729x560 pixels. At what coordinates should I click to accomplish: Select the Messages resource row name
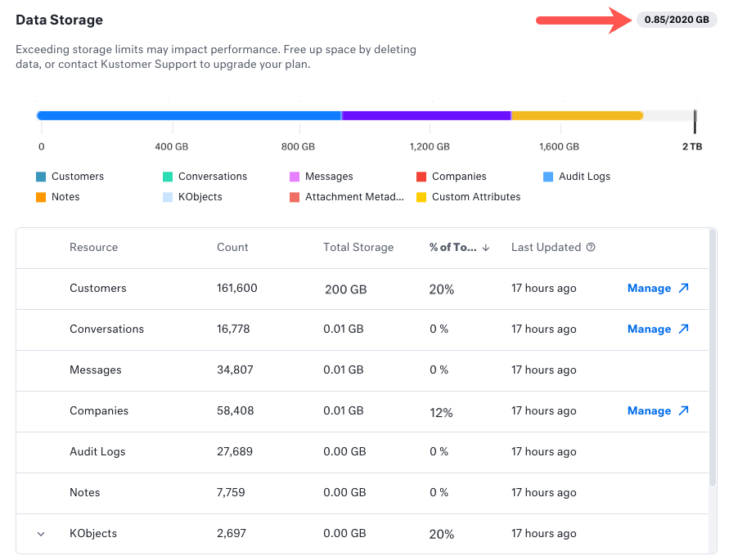(95, 370)
